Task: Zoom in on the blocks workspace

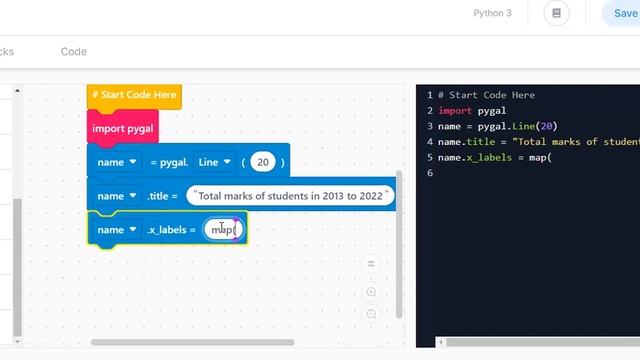Action: 371,292
